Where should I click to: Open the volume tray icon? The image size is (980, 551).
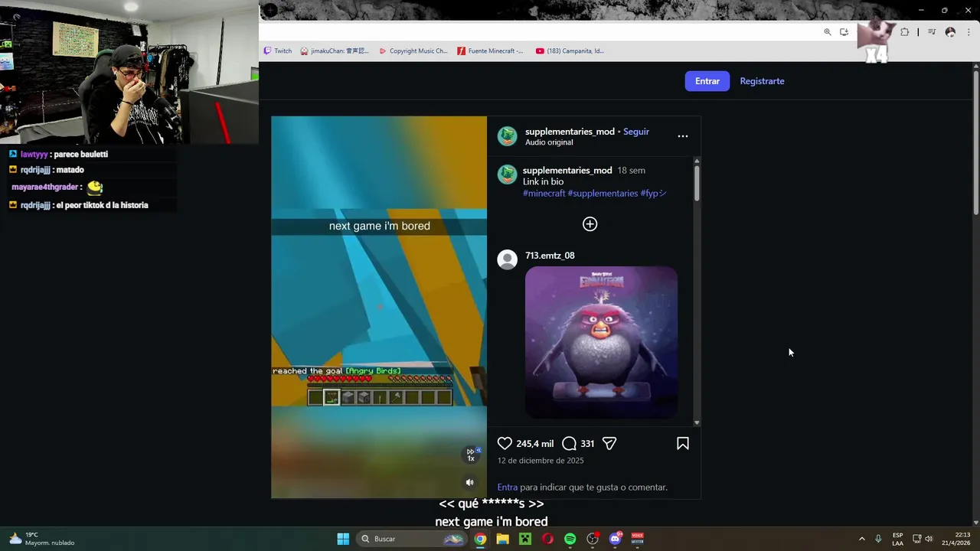tap(929, 539)
